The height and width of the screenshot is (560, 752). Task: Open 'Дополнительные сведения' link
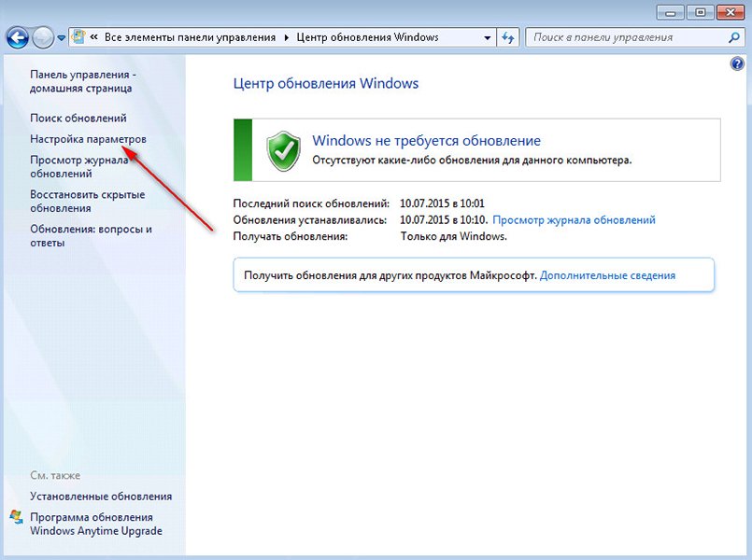pos(607,275)
